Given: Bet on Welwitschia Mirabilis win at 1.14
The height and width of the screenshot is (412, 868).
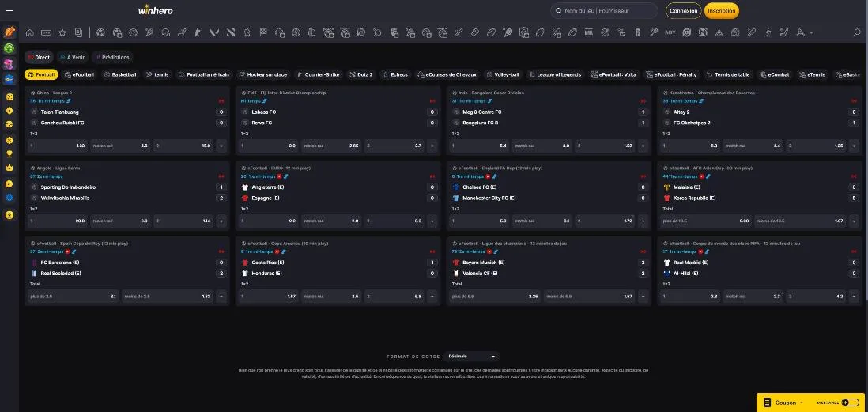Looking at the screenshot, I should tap(183, 221).
